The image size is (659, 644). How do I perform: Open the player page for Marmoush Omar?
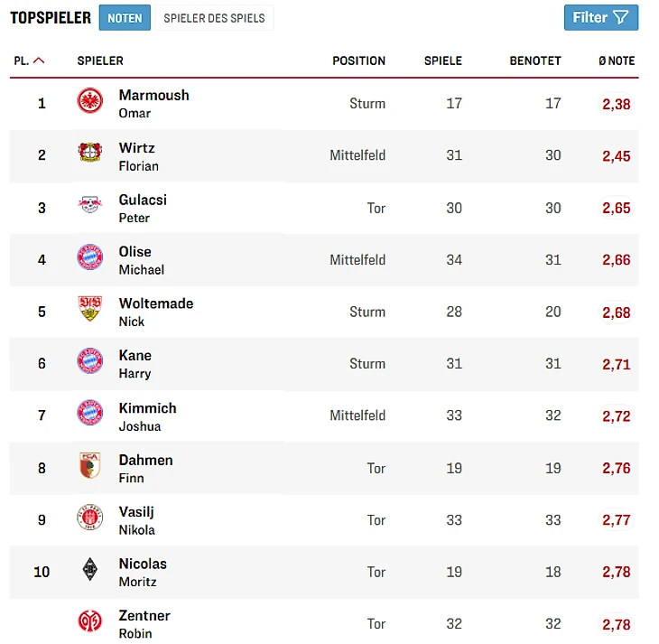click(153, 103)
